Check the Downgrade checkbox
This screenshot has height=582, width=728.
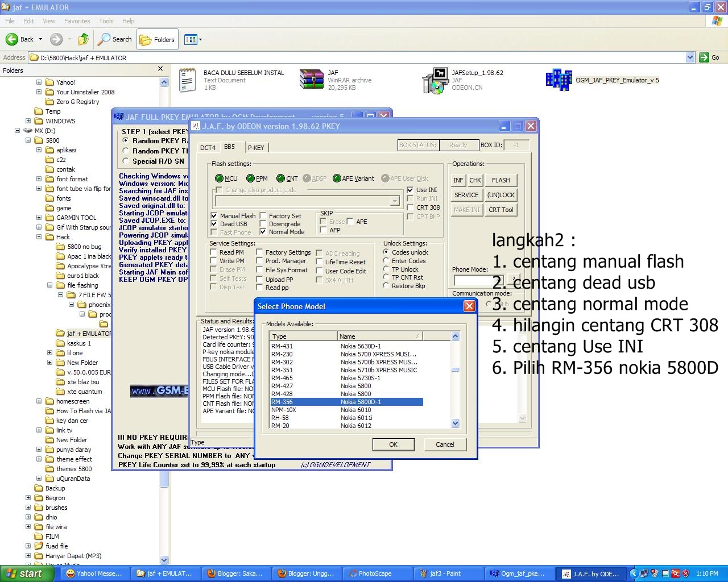(x=263, y=224)
